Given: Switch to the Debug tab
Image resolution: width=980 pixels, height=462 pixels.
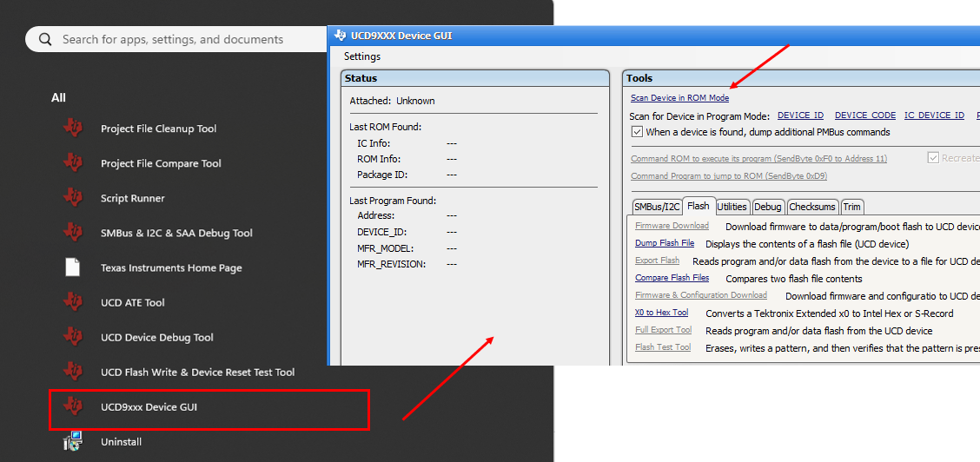Looking at the screenshot, I should tap(767, 207).
